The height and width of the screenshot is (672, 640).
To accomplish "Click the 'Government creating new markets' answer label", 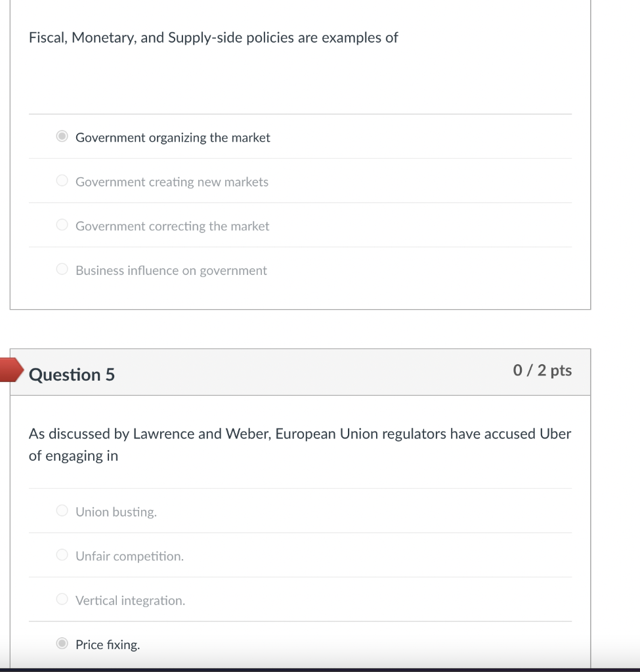I will tap(172, 182).
